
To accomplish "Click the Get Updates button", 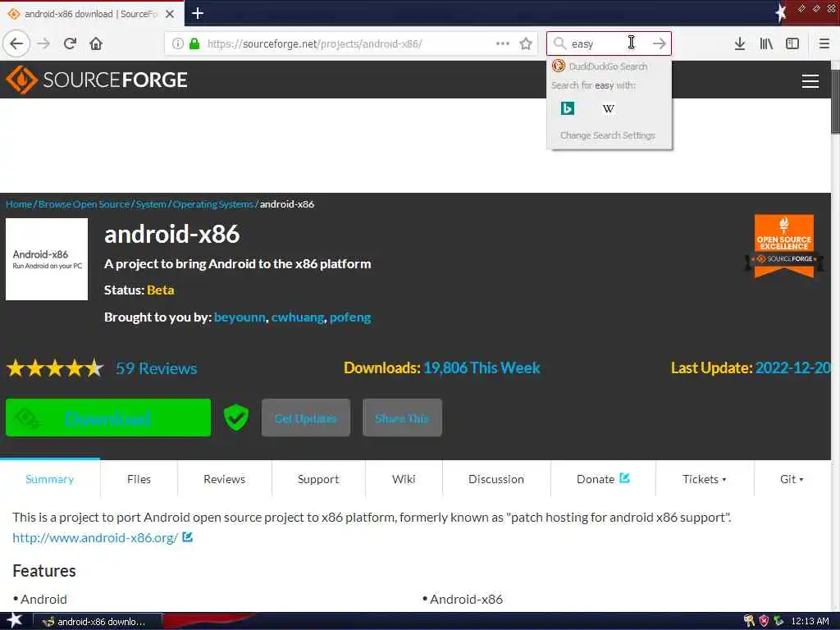I will click(x=306, y=418).
